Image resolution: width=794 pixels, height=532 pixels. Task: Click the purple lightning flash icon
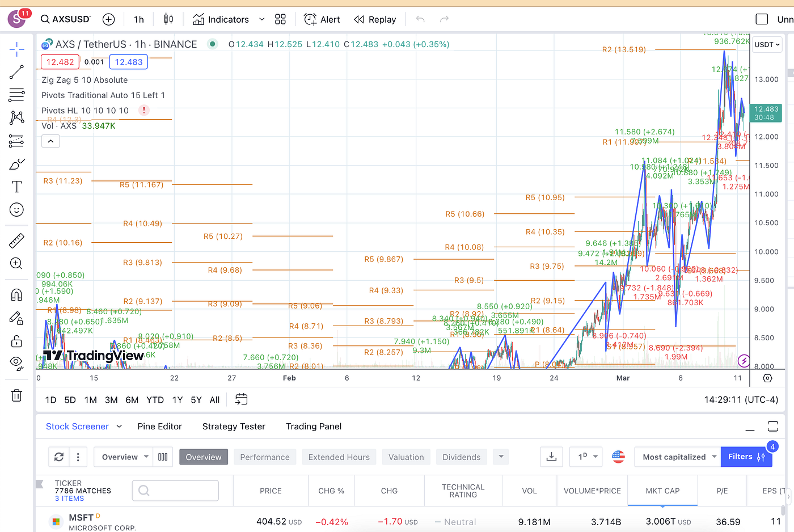click(x=744, y=360)
